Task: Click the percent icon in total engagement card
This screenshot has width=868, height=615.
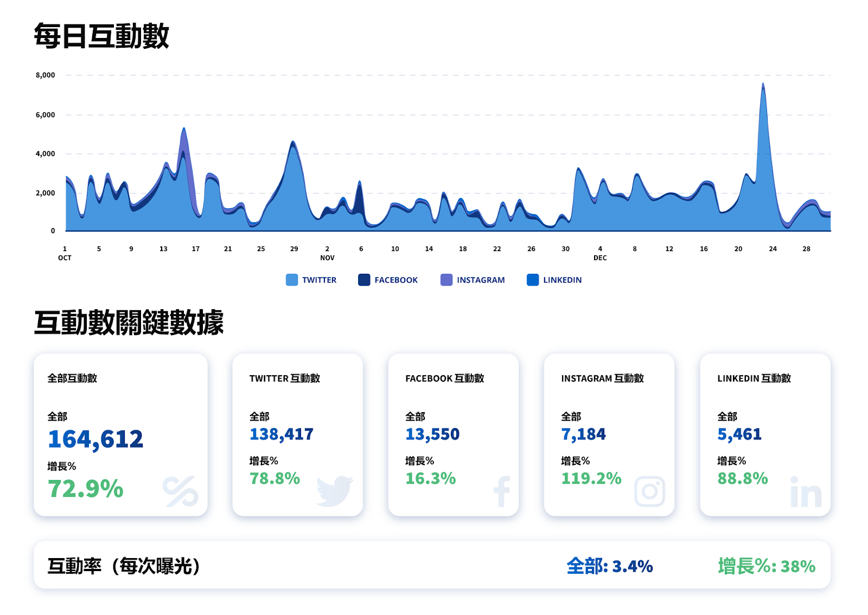Action: (180, 491)
